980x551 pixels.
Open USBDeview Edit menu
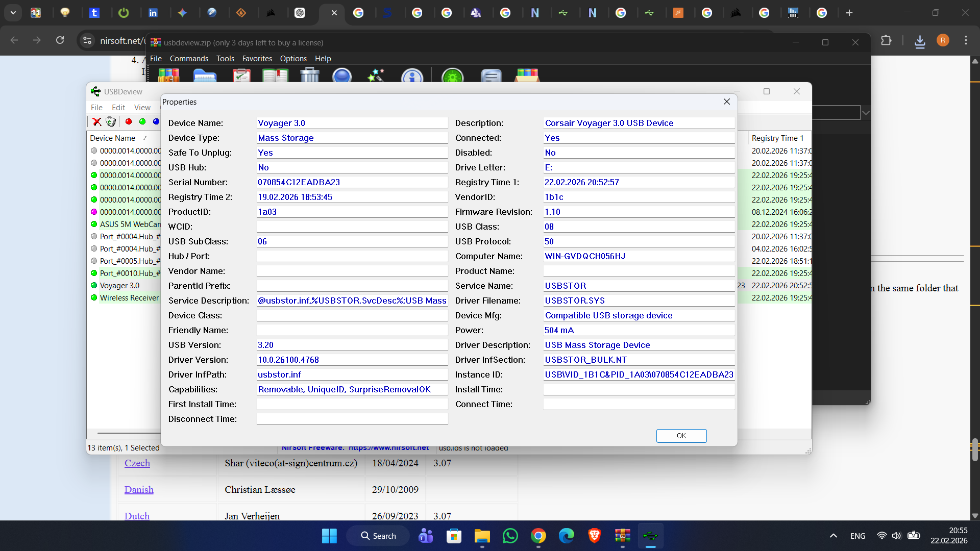[x=118, y=108]
